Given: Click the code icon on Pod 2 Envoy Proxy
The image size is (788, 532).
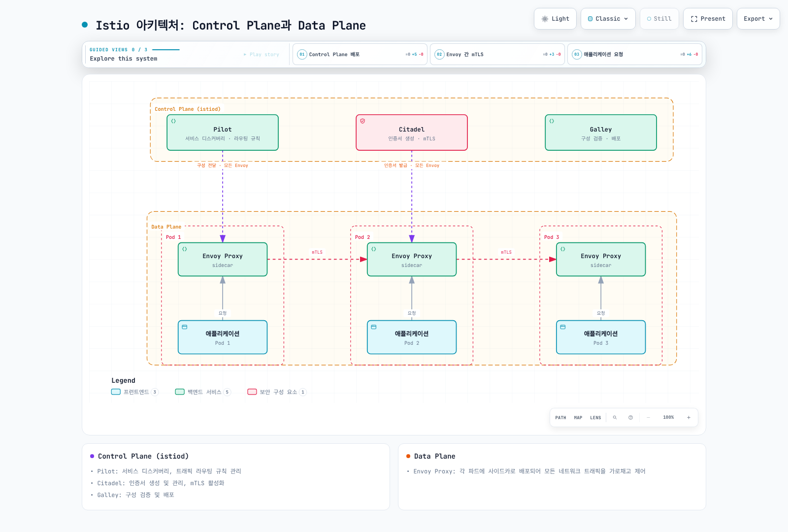Looking at the screenshot, I should point(374,249).
